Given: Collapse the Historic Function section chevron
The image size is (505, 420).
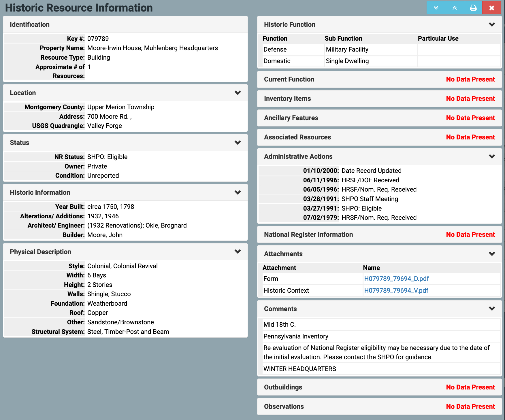Looking at the screenshot, I should pyautogui.click(x=492, y=24).
